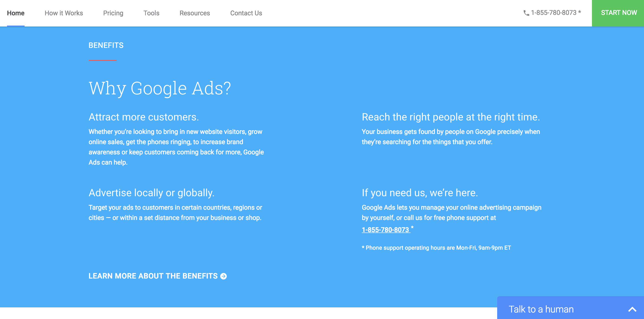The image size is (644, 319).
Task: Click paragraph starting Your business gets found
Action: 451,137
